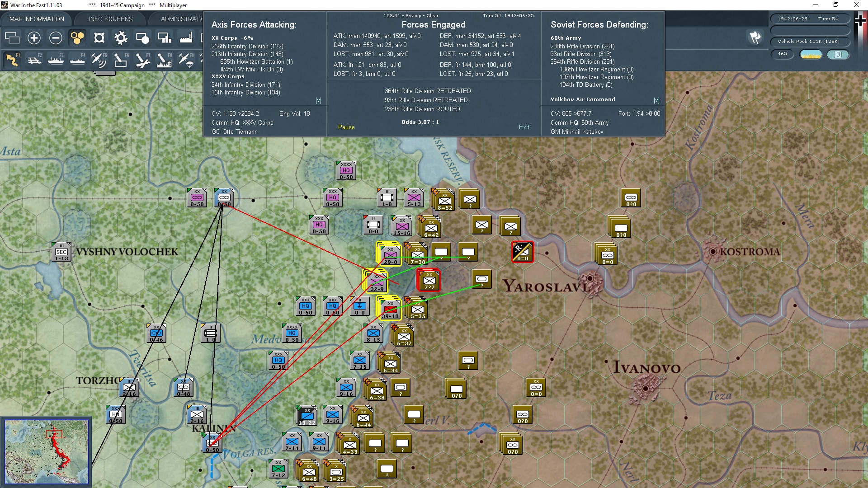This screenshot has width=868, height=488.
Task: Select F9 air transport parachute icon
Action: (x=186, y=60)
